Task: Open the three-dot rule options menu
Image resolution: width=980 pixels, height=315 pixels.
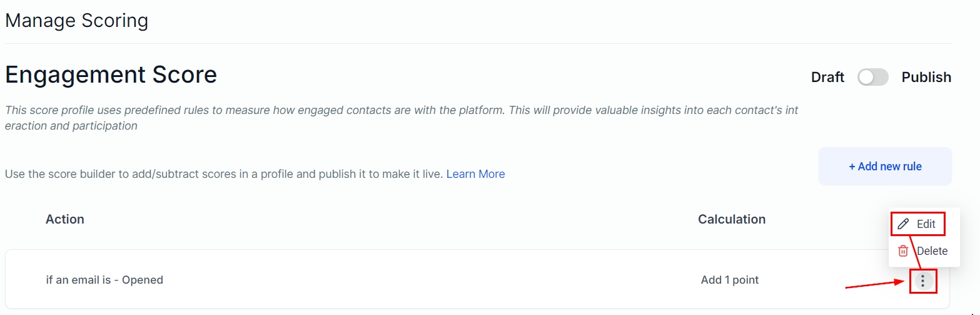Action: coord(923,281)
